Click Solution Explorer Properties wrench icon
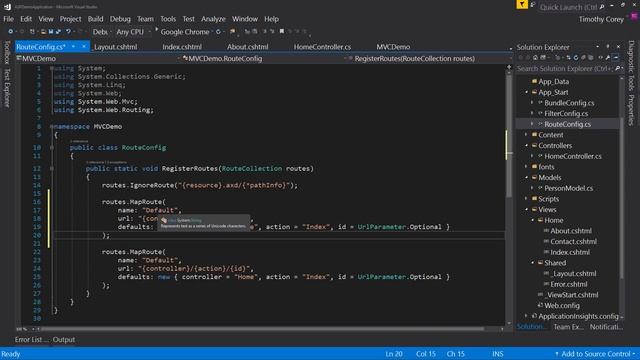 point(608,58)
